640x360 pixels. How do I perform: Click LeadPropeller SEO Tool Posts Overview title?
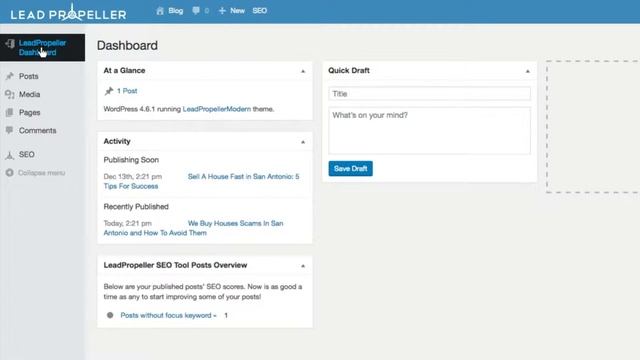pyautogui.click(x=175, y=265)
